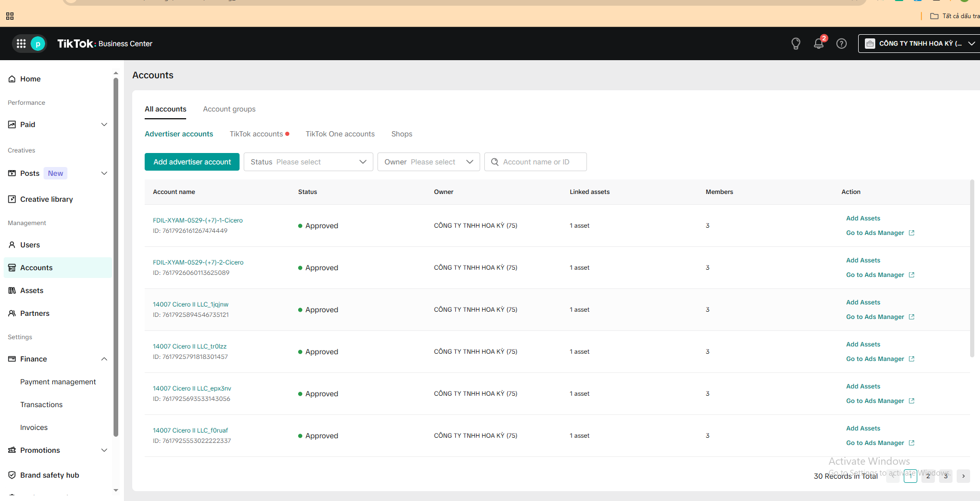Click the Paid chart icon in sidebar
The image size is (980, 501).
(12, 124)
